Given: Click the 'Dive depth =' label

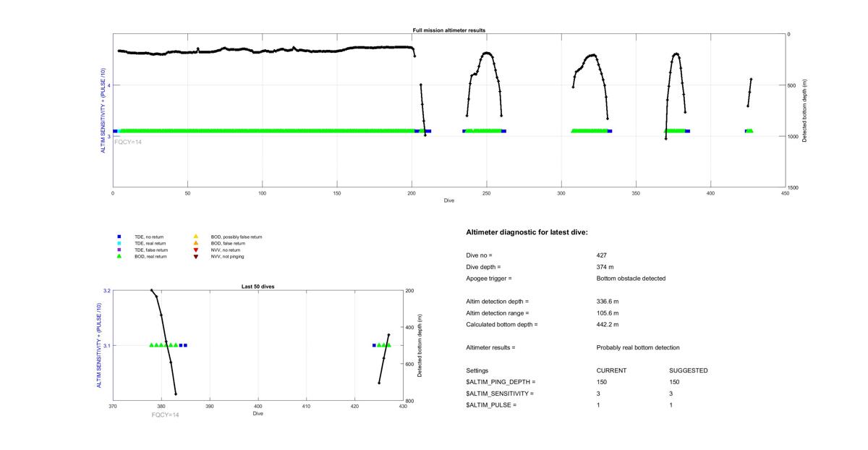Looking at the screenshot, I should 484,267.
